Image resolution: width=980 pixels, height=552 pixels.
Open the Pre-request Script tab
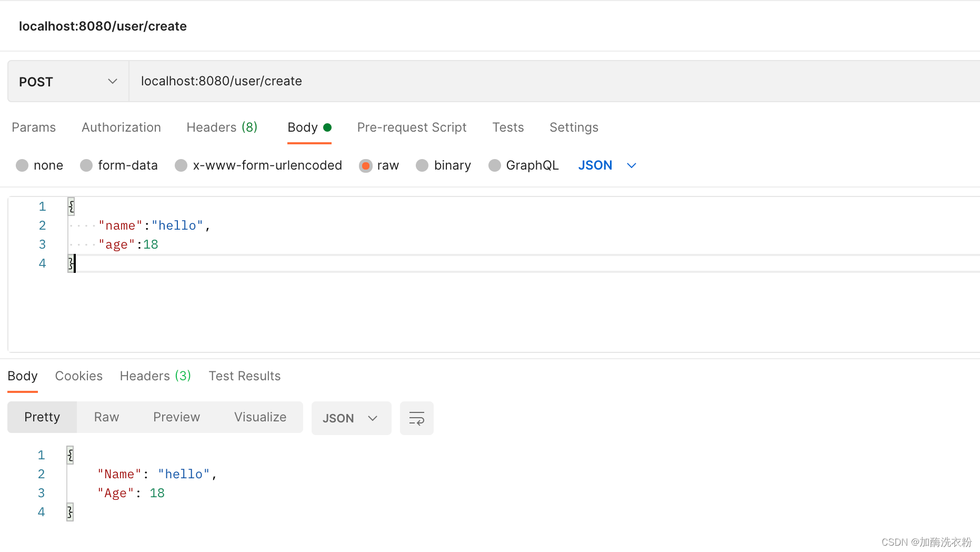point(412,127)
